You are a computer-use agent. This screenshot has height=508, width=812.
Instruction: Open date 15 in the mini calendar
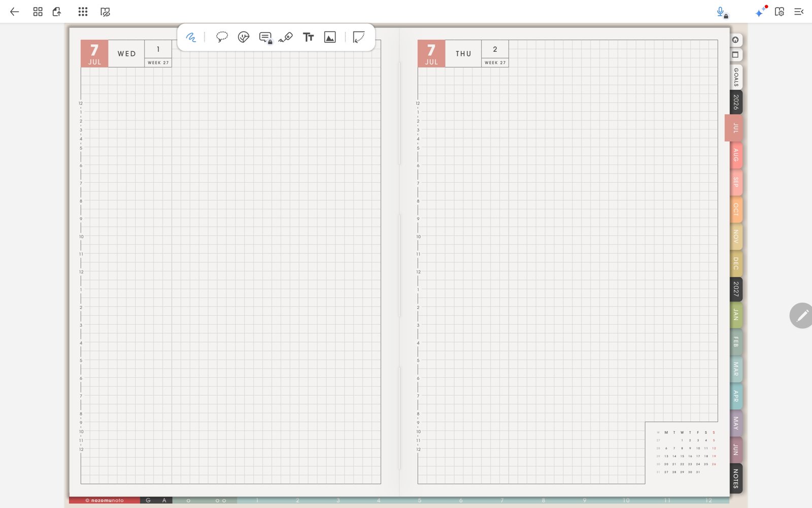682,456
